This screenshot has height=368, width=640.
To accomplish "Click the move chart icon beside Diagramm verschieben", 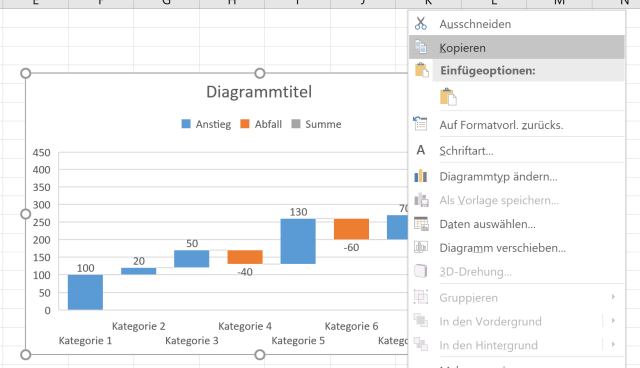I will (421, 247).
